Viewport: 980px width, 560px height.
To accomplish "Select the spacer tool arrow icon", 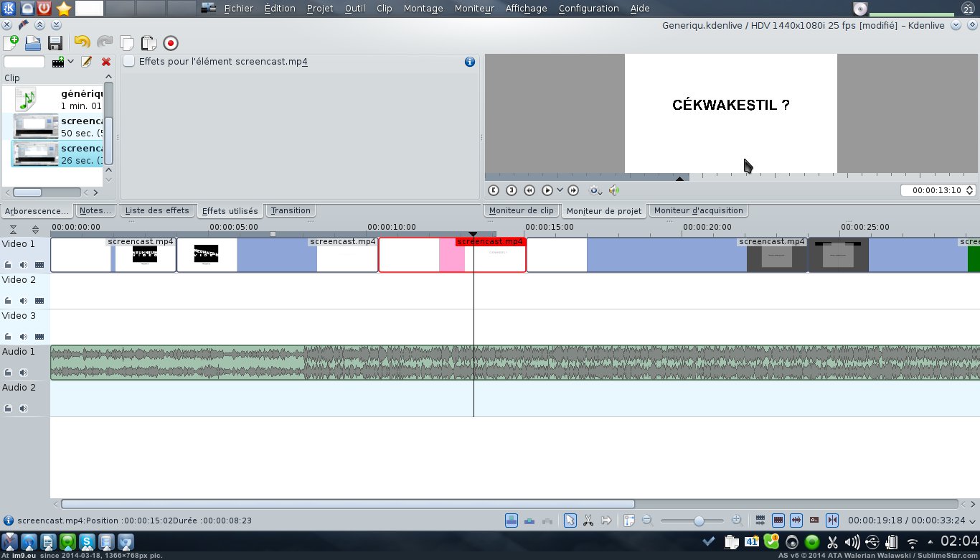I will click(x=606, y=521).
